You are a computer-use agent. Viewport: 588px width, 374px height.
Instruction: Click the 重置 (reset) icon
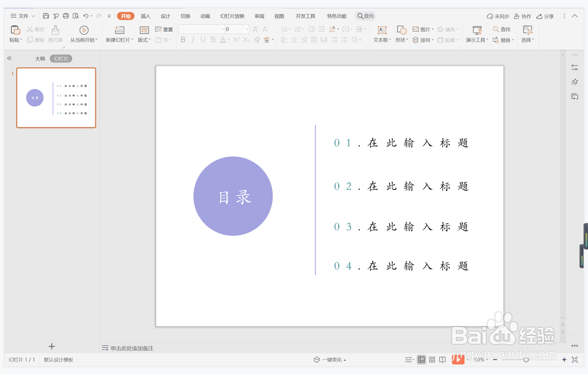(x=164, y=29)
